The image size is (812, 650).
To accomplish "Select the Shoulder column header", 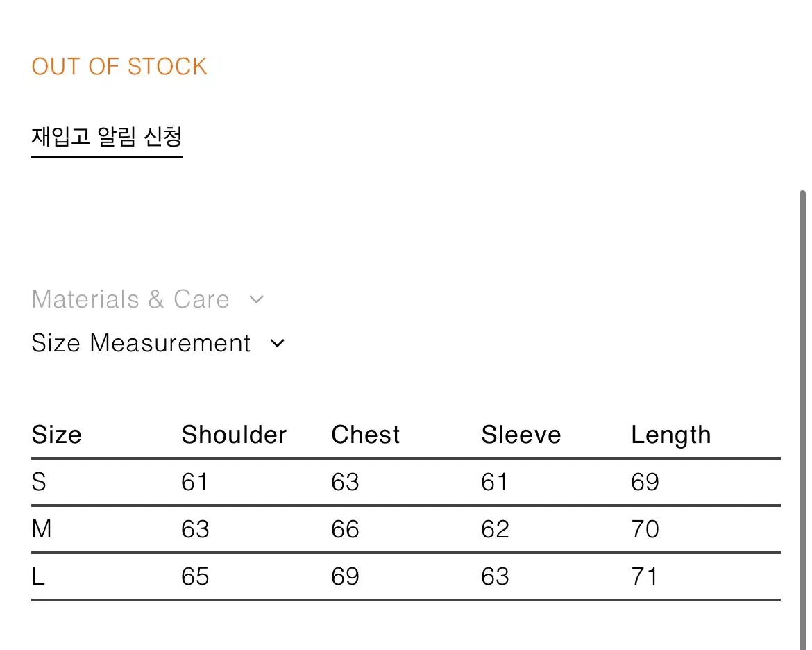I will click(x=234, y=434).
